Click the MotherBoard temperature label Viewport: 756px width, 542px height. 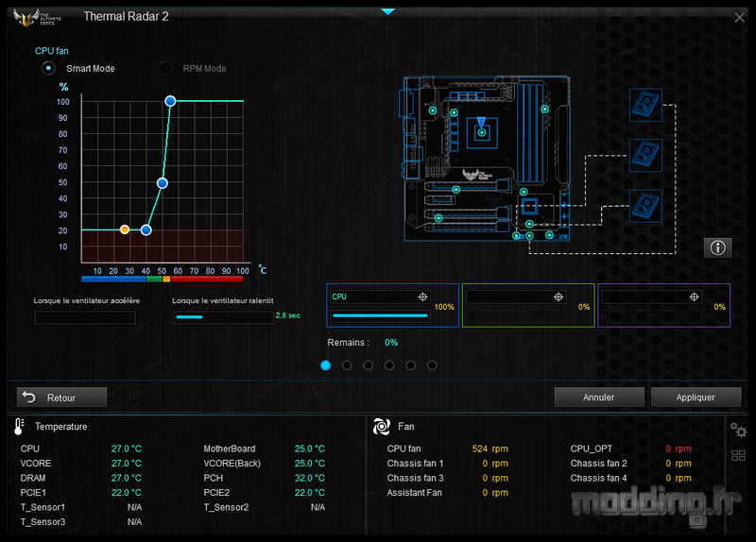pos(229,449)
